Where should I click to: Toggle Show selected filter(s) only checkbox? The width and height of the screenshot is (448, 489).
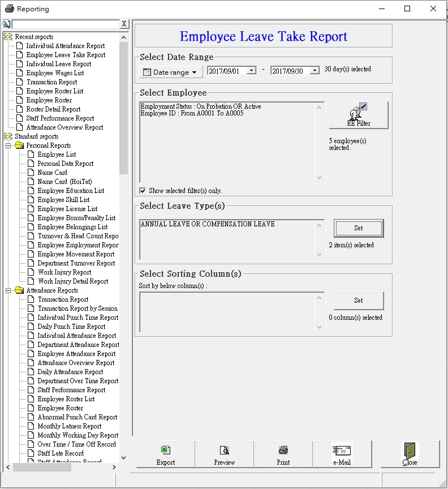point(143,191)
